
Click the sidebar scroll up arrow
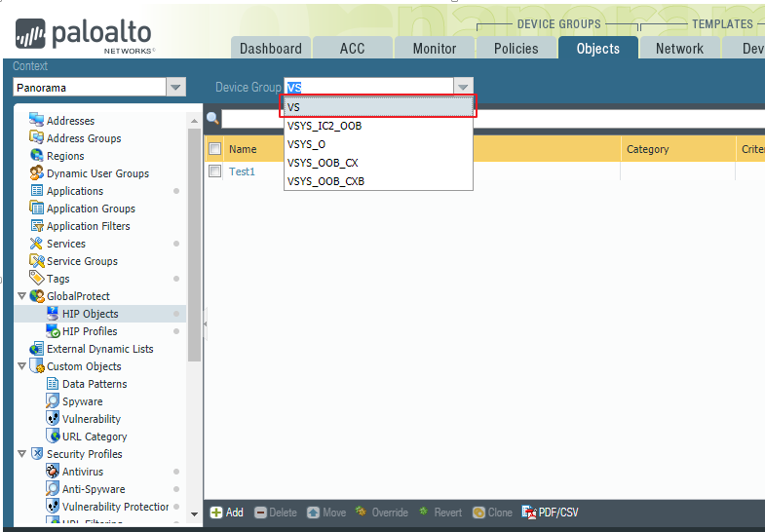click(x=194, y=121)
